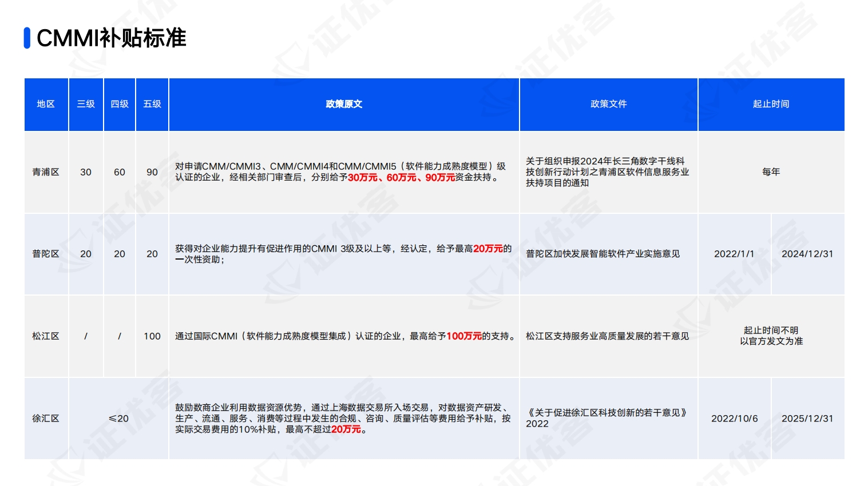Viewport: 868px width, 486px height.
Task: Click the slide title CMMI补贴标准
Action: 113,39
